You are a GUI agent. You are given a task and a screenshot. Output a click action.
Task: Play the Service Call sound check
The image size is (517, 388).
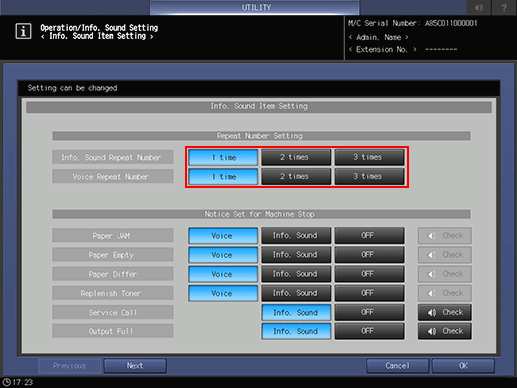tap(445, 312)
